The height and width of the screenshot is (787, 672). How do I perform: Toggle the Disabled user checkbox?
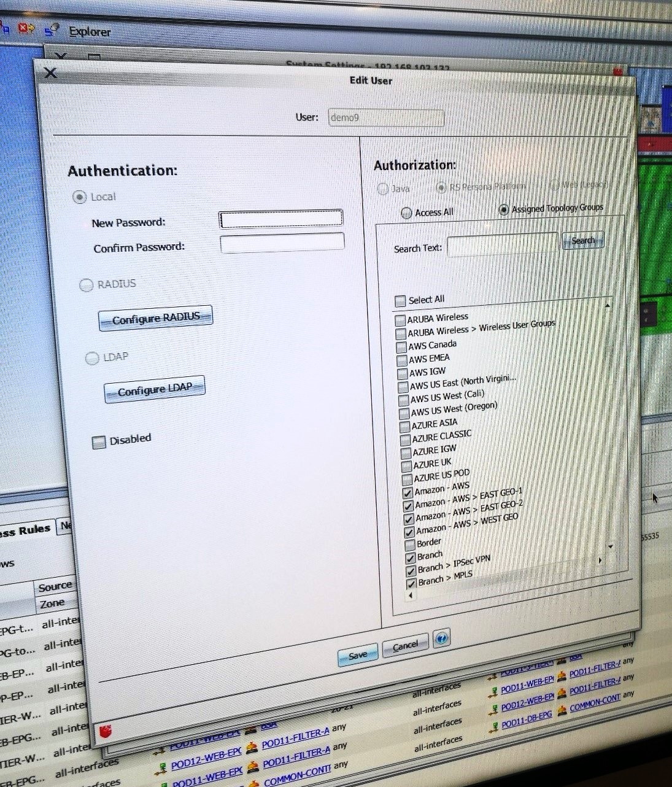pyautogui.click(x=99, y=442)
